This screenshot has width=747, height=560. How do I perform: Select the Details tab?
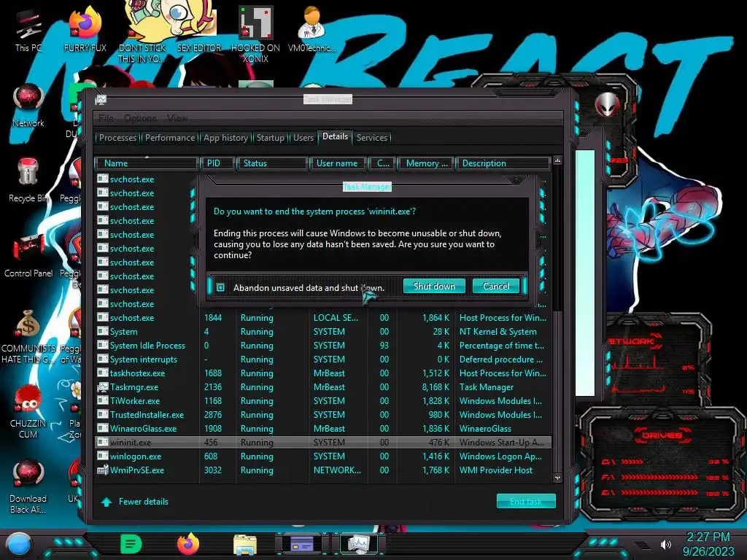point(335,136)
